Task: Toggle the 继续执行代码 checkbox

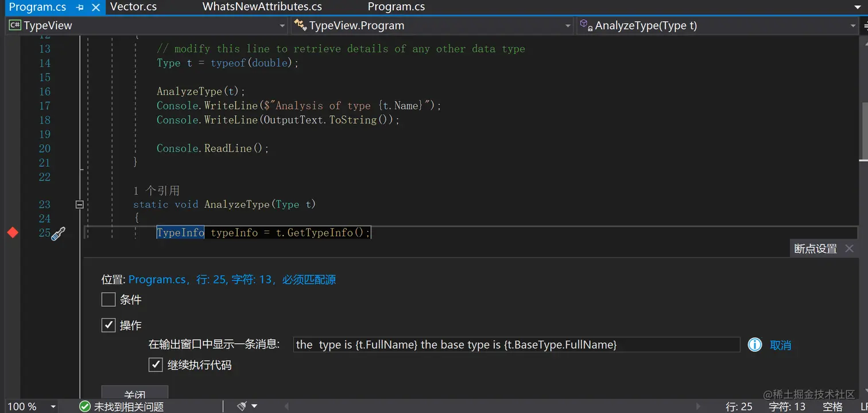Action: (x=156, y=365)
